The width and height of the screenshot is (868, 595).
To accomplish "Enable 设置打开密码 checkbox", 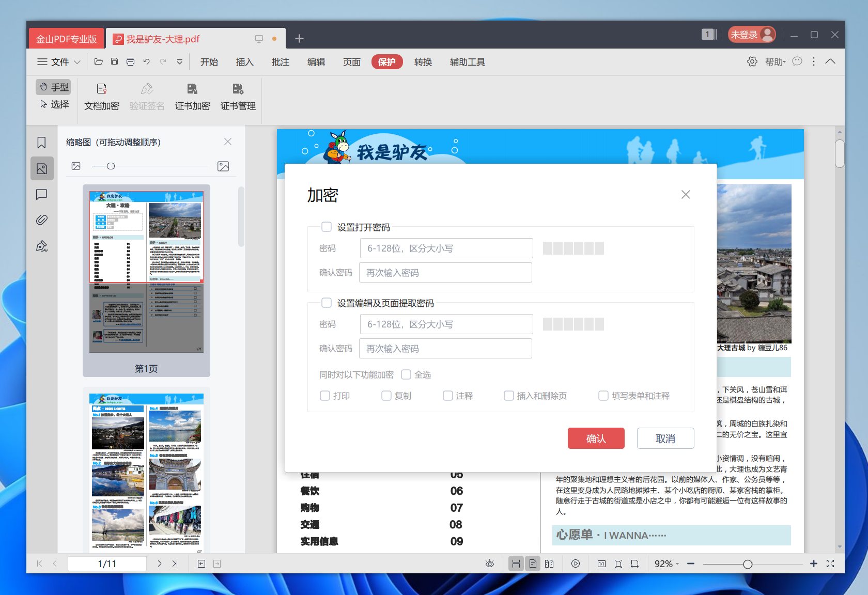I will pyautogui.click(x=327, y=227).
